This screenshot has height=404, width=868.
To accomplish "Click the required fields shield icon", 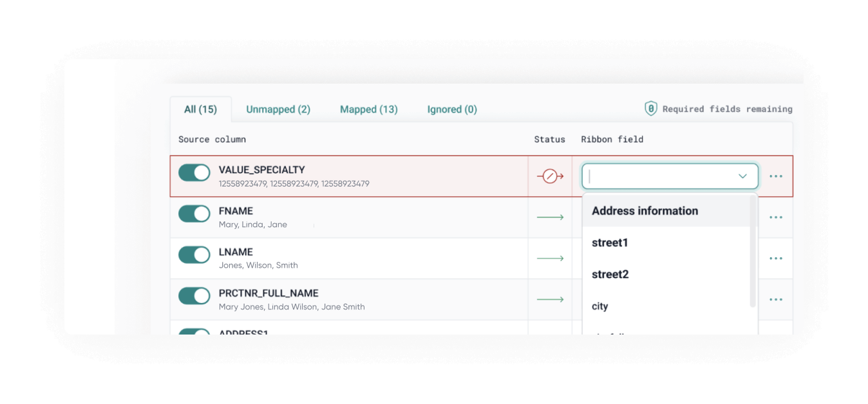I will point(651,109).
